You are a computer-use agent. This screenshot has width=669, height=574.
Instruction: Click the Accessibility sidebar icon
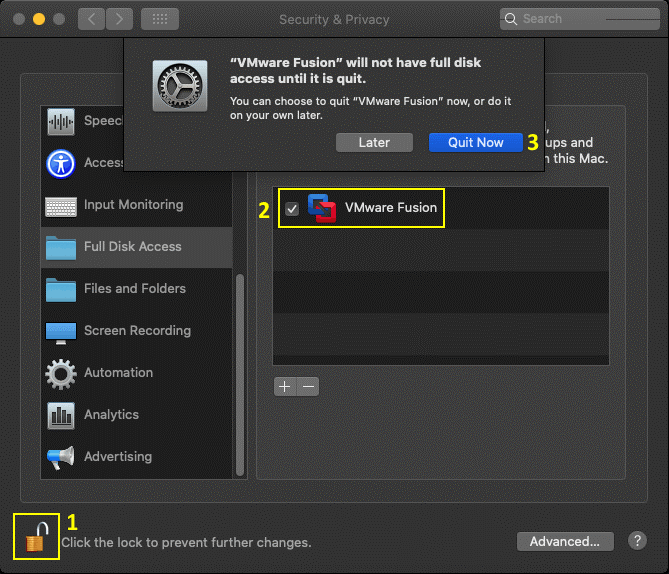tap(61, 163)
